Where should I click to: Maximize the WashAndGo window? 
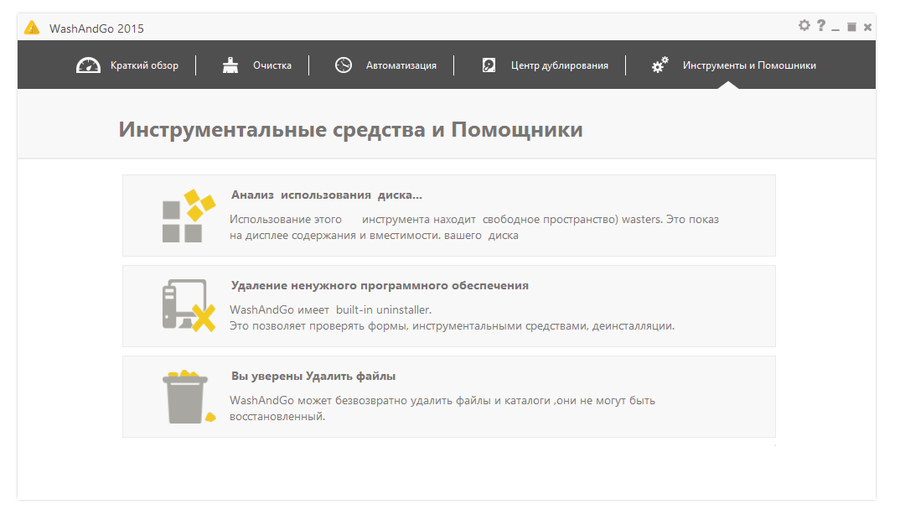coord(852,27)
